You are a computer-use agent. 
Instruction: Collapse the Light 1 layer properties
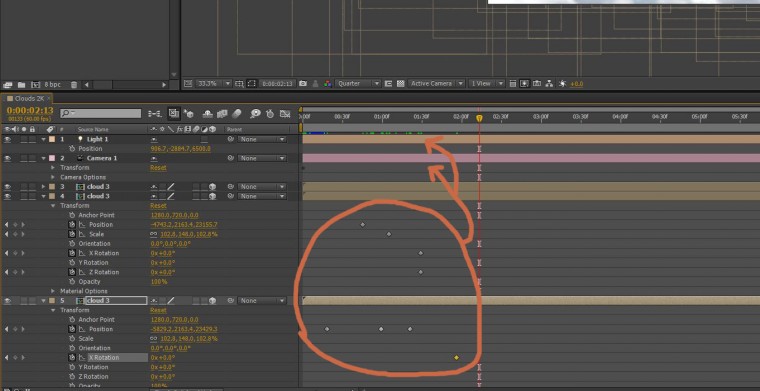coord(44,139)
